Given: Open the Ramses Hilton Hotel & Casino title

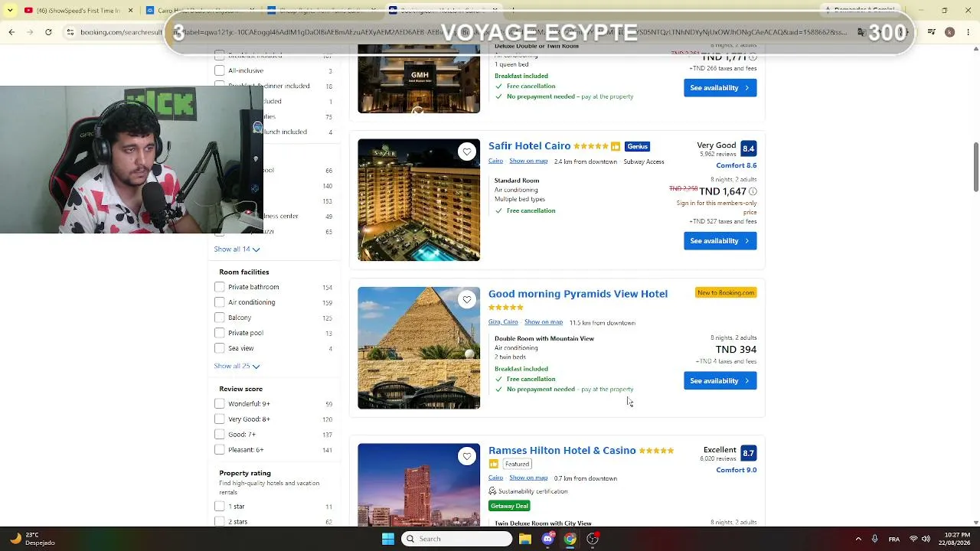Looking at the screenshot, I should pos(562,451).
